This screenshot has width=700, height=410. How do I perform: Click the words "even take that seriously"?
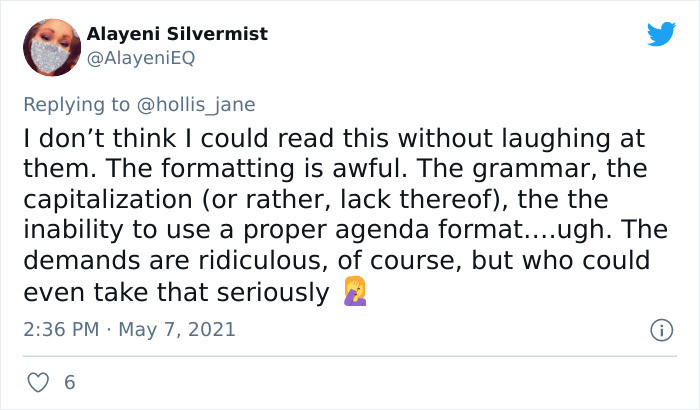coord(175,292)
